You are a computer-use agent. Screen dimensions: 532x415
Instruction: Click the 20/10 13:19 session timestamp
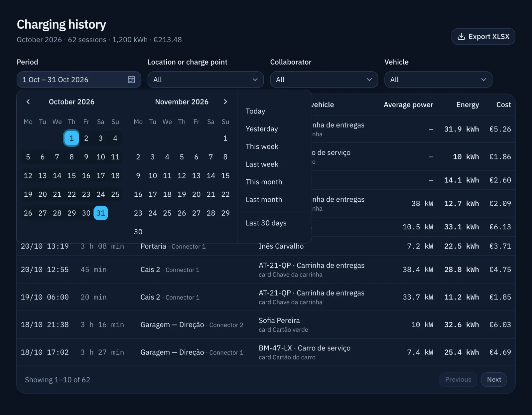(45, 246)
